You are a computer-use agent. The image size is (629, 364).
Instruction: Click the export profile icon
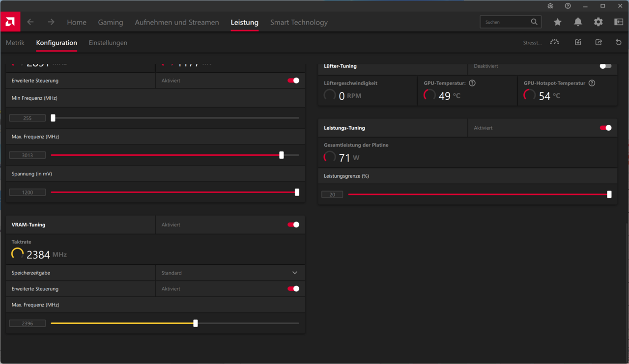(599, 42)
